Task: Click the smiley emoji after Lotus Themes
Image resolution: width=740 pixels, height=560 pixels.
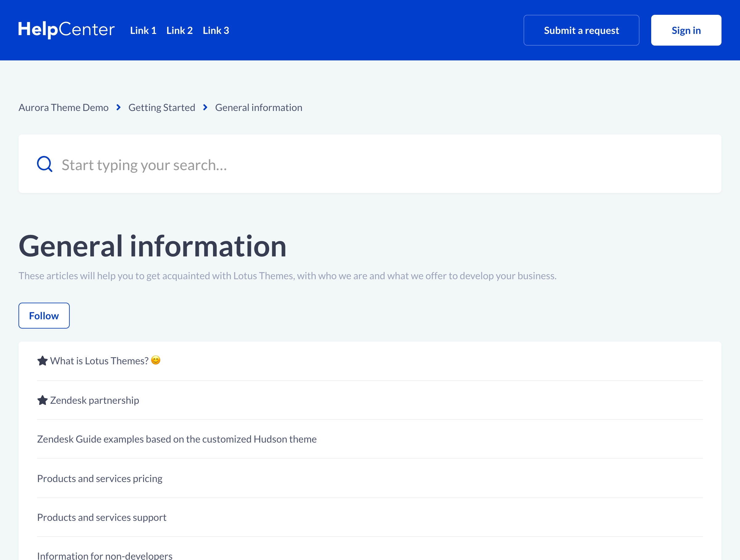Action: (156, 360)
